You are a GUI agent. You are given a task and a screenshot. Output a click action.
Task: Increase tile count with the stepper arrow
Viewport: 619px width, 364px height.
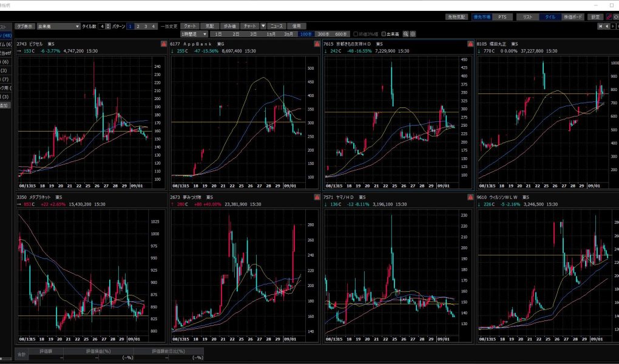(x=108, y=25)
